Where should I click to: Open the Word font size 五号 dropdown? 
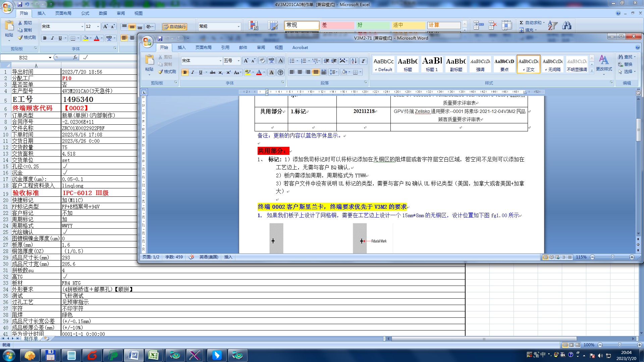click(x=238, y=61)
